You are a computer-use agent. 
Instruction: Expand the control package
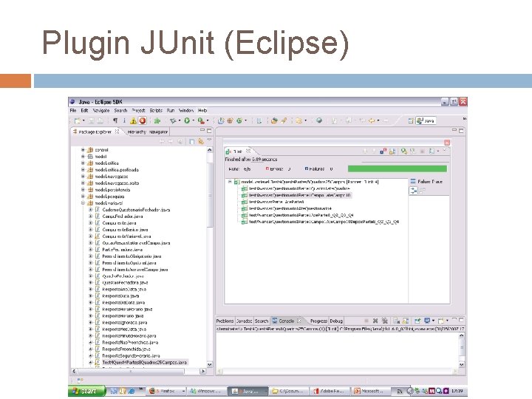[83, 149]
